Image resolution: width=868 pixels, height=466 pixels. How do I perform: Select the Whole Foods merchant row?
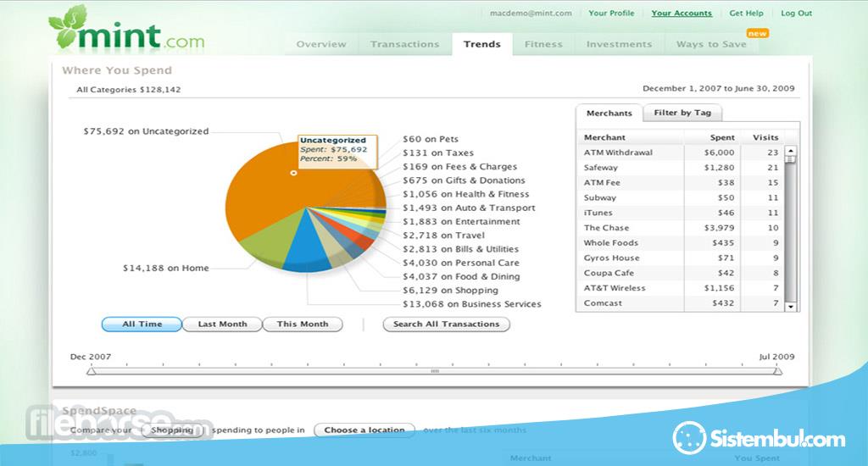pyautogui.click(x=681, y=242)
